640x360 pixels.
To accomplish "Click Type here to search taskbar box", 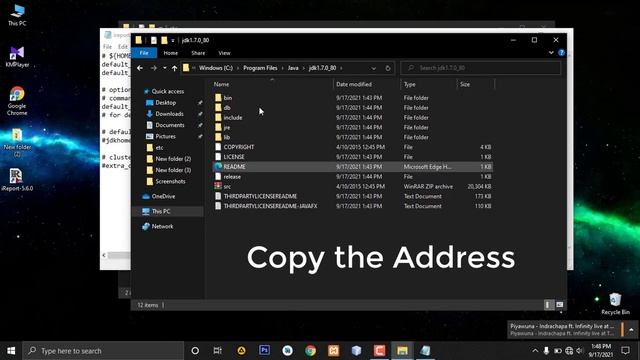I will click(x=103, y=351).
